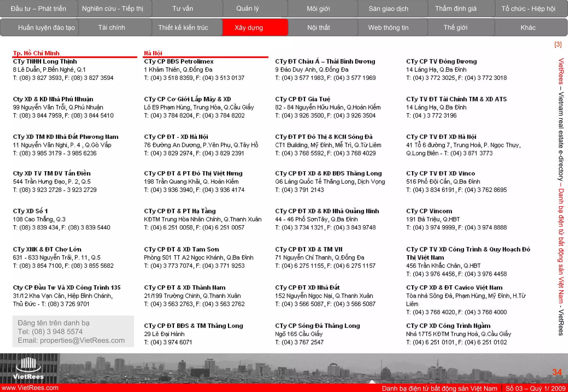Select CTy XD Số 1 entry
This screenshot has width=568, height=392.
point(30,211)
